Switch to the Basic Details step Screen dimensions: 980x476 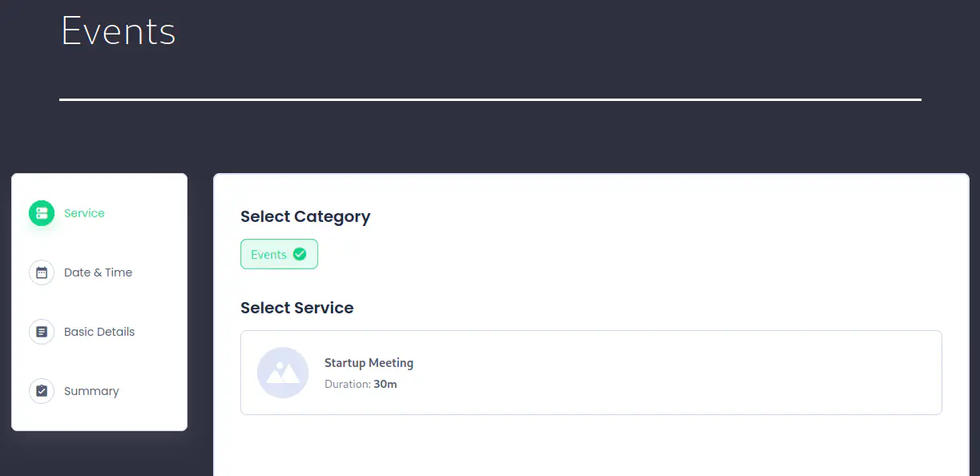point(99,332)
